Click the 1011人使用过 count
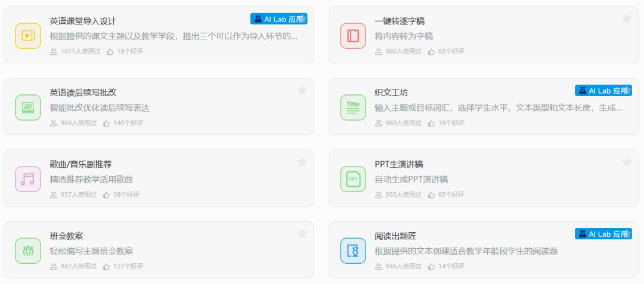644x284 pixels. 80,51
